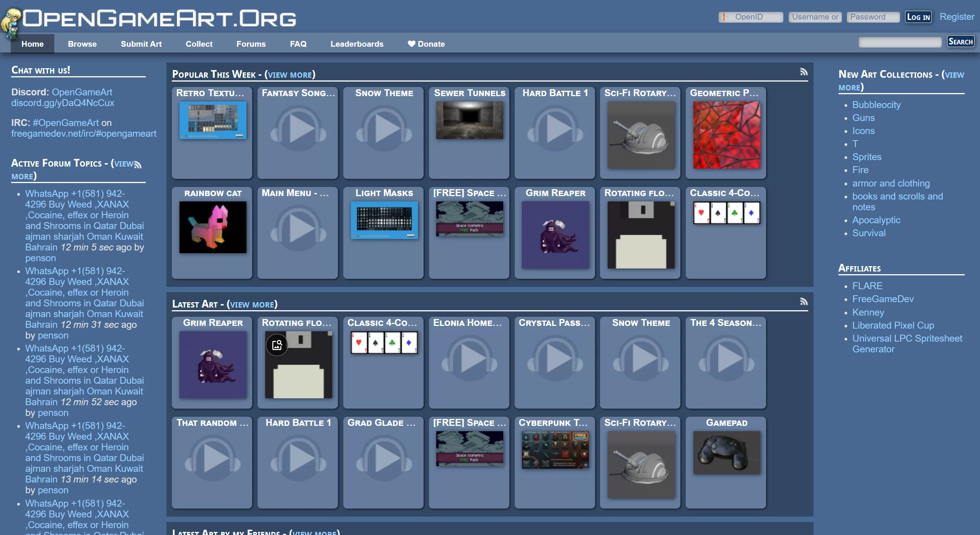Go to the Forums menu item

coord(251,44)
